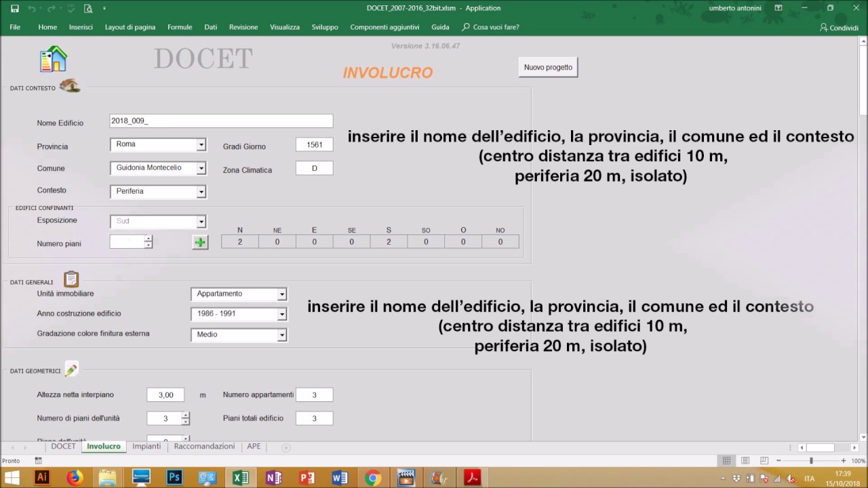The height and width of the screenshot is (488, 868).
Task: Open the Comune dropdown
Action: tap(201, 168)
